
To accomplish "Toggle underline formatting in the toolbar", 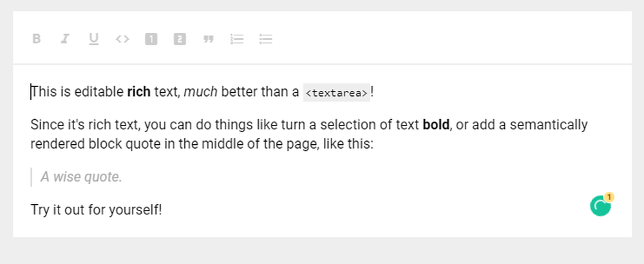I will 93,39.
